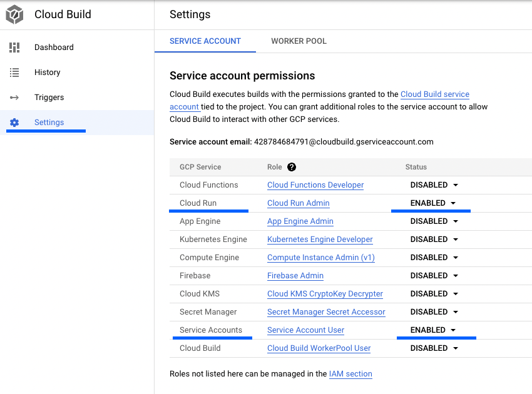Open Compute Instance Admin (v1) link
Viewport: 532px width, 394px height.
(x=321, y=258)
